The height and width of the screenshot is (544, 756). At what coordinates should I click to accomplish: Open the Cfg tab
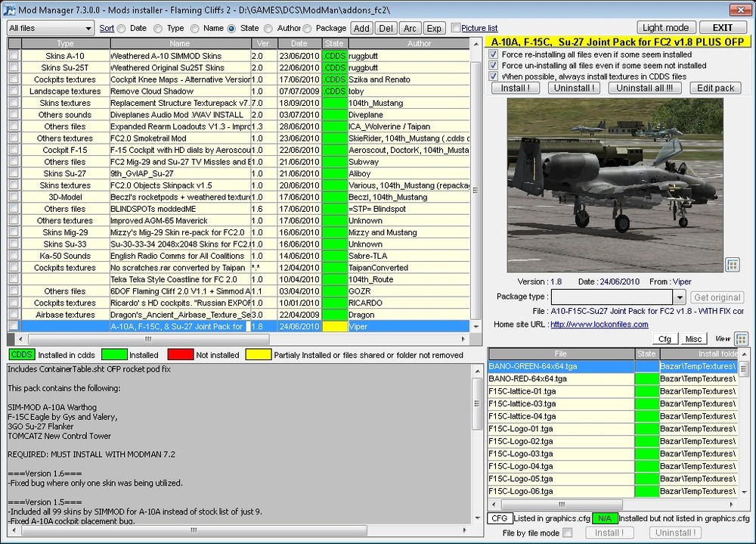[665, 339]
